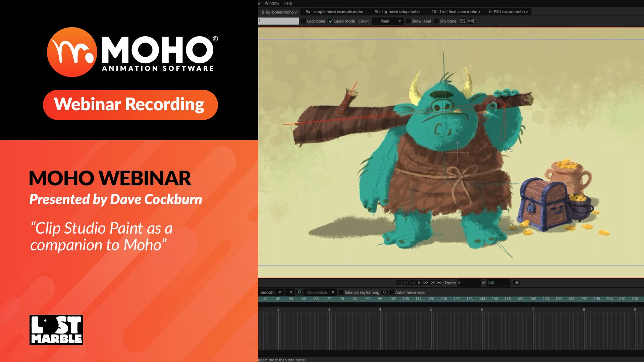644x362 pixels.
Task: Enable the Show label checkbox
Action: pyautogui.click(x=408, y=21)
